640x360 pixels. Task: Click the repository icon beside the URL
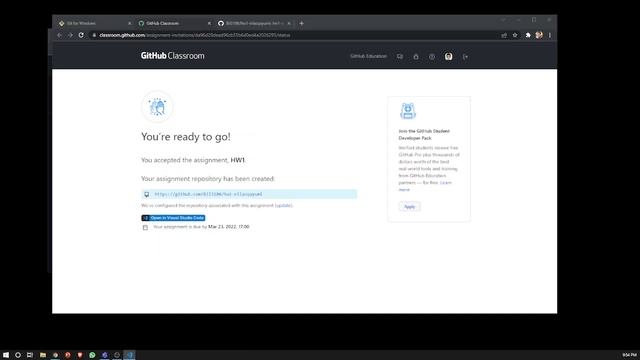pos(147,194)
